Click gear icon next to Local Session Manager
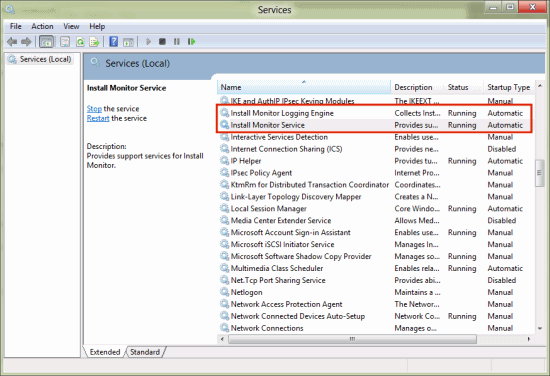Image resolution: width=550 pixels, height=376 pixels. 224,208
